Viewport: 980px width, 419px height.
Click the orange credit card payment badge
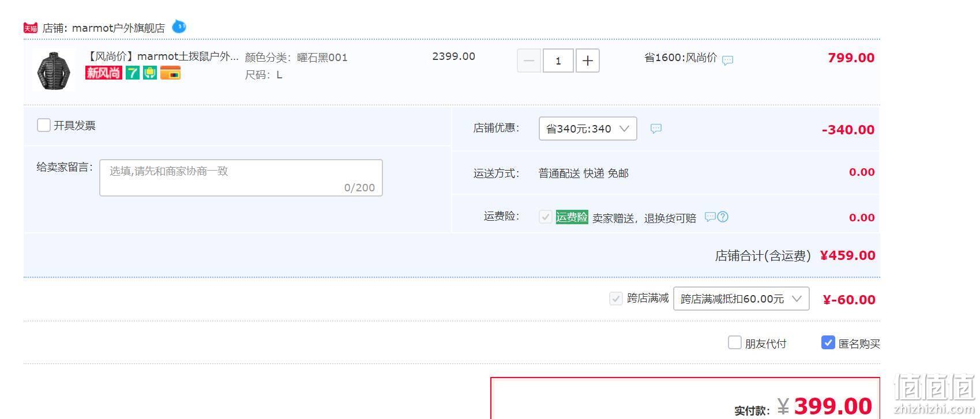170,73
